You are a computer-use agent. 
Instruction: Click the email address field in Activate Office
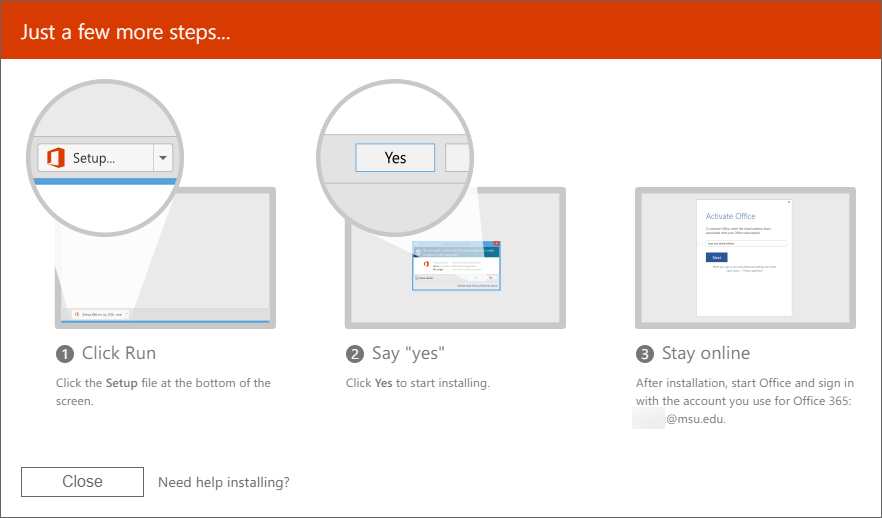point(746,243)
